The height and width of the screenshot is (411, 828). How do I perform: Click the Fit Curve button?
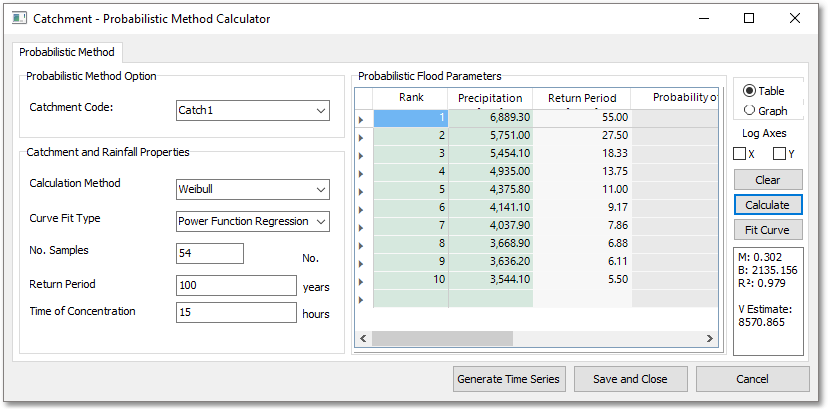[768, 230]
